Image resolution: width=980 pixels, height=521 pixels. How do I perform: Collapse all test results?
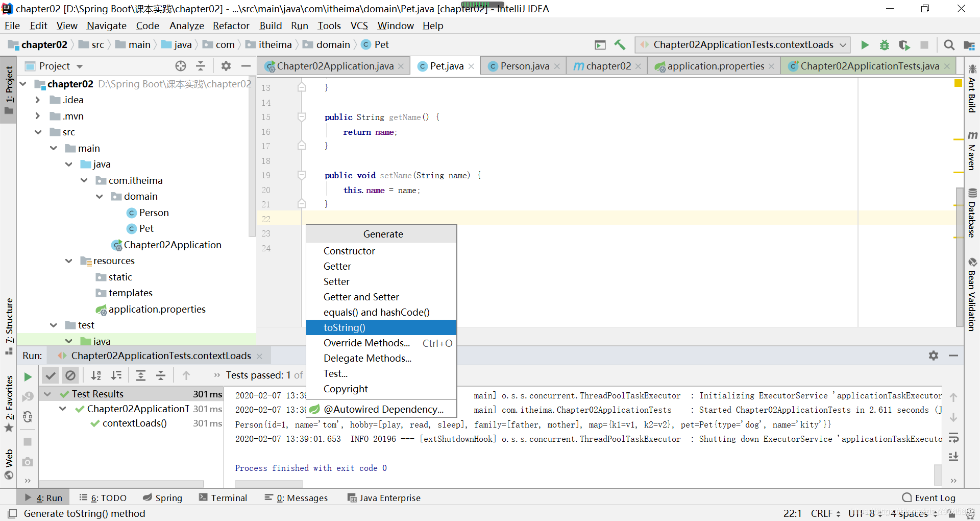(161, 375)
